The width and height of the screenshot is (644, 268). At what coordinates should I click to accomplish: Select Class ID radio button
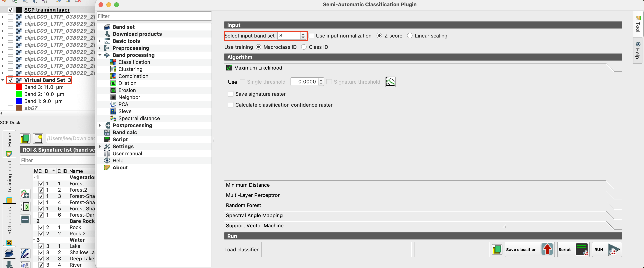click(304, 47)
